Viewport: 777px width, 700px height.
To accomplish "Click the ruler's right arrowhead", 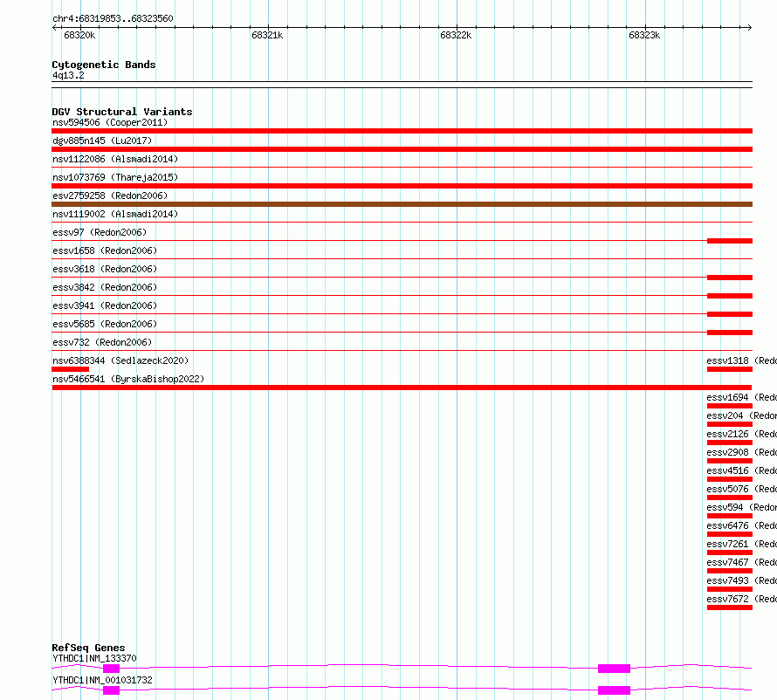I will point(749,27).
